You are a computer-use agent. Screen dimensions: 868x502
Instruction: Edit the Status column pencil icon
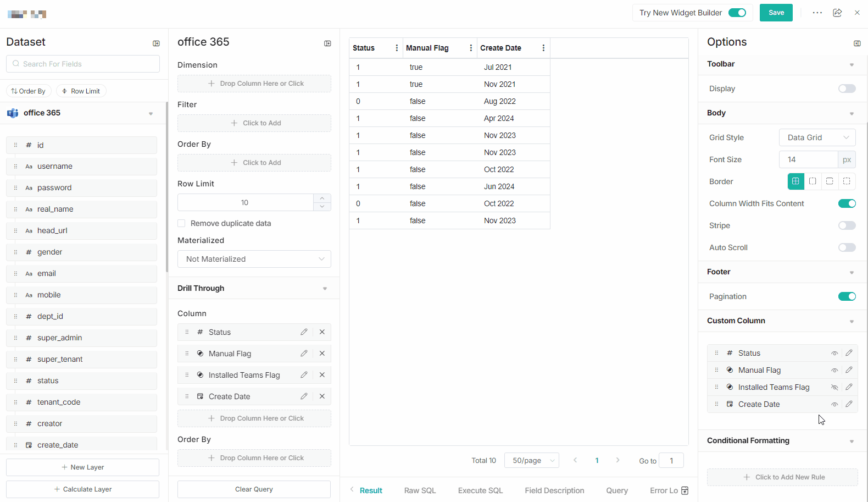304,332
